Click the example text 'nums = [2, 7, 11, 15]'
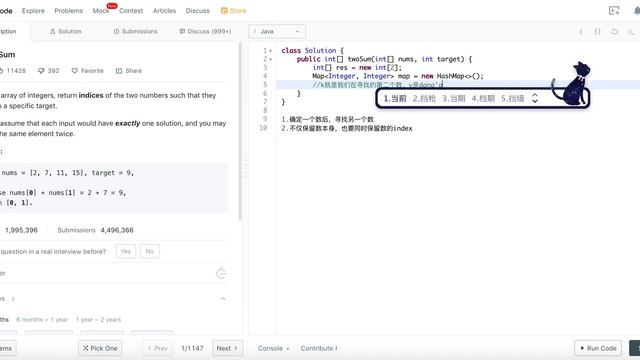This screenshot has width=640, height=360. [44, 173]
